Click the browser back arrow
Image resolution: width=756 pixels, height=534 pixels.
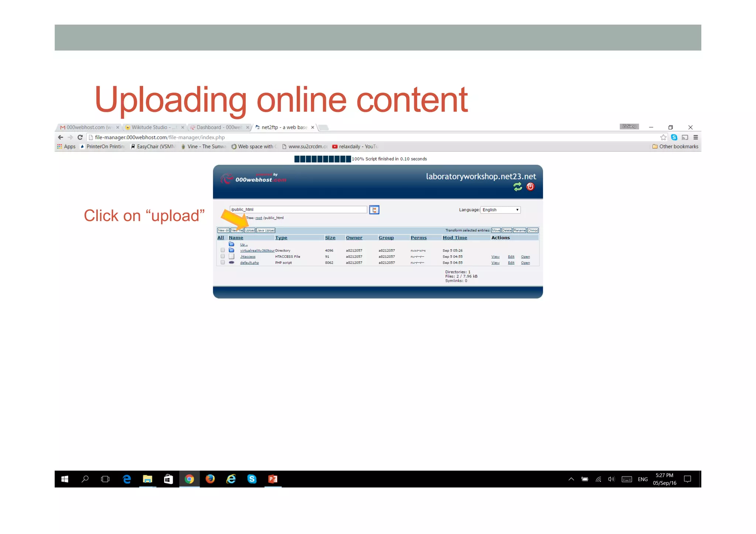tap(61, 137)
